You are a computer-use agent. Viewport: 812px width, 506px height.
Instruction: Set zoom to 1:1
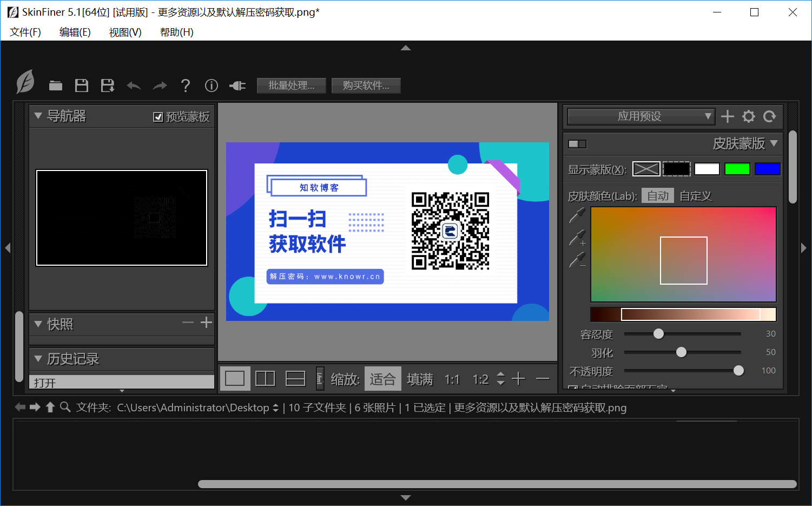(452, 379)
